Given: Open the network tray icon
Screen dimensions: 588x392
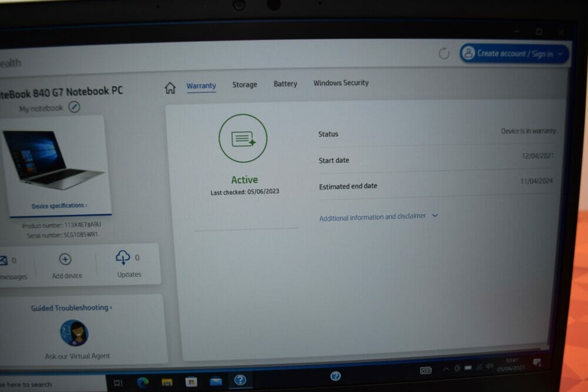Looking at the screenshot, I should (x=479, y=367).
